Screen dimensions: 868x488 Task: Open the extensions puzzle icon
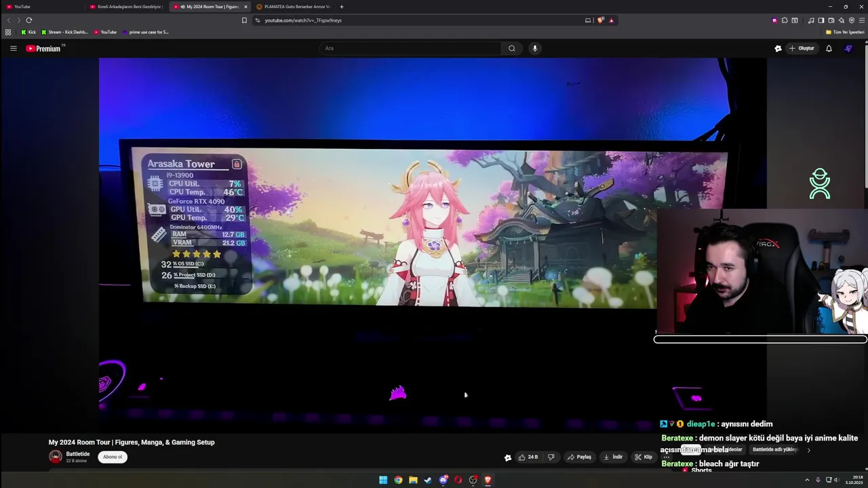785,20
